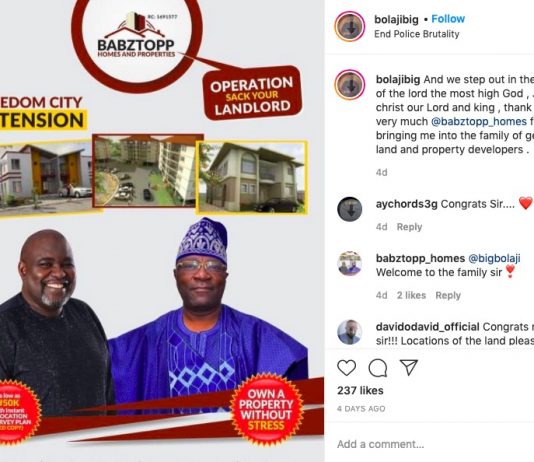View the 2 likes on babztopp_homes' comment
The image size is (534, 462).
[x=411, y=295]
